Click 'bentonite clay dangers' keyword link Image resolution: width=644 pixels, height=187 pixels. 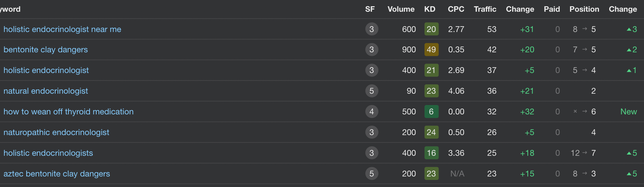click(45, 50)
